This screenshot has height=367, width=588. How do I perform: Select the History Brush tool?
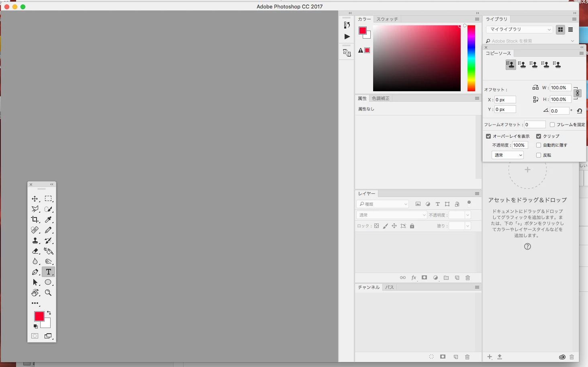(48, 240)
